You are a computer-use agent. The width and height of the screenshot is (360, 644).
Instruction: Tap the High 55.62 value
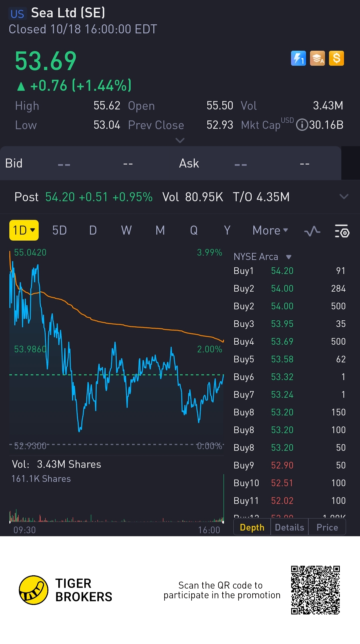[107, 105]
